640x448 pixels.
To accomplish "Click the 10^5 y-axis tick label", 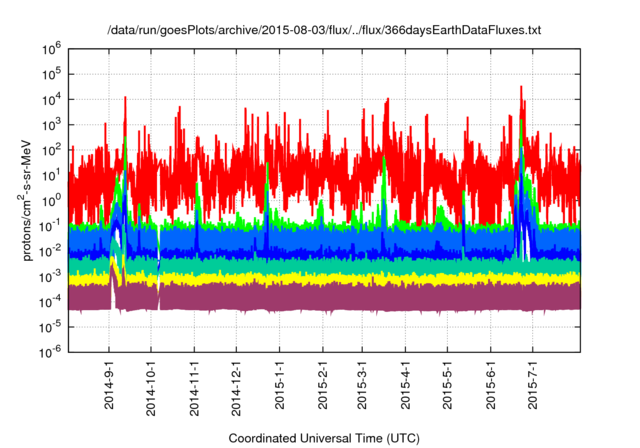I will coord(51,74).
